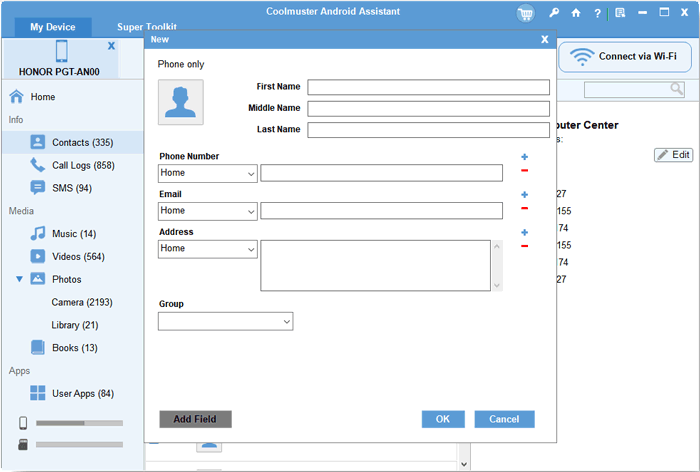
Task: Confirm new contact with OK
Action: point(443,419)
